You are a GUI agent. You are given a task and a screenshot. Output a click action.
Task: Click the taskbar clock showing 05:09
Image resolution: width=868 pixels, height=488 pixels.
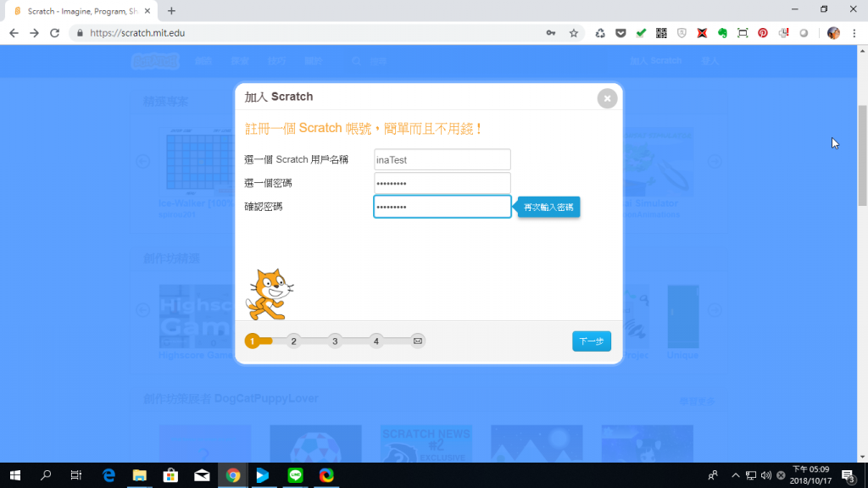[x=810, y=475]
